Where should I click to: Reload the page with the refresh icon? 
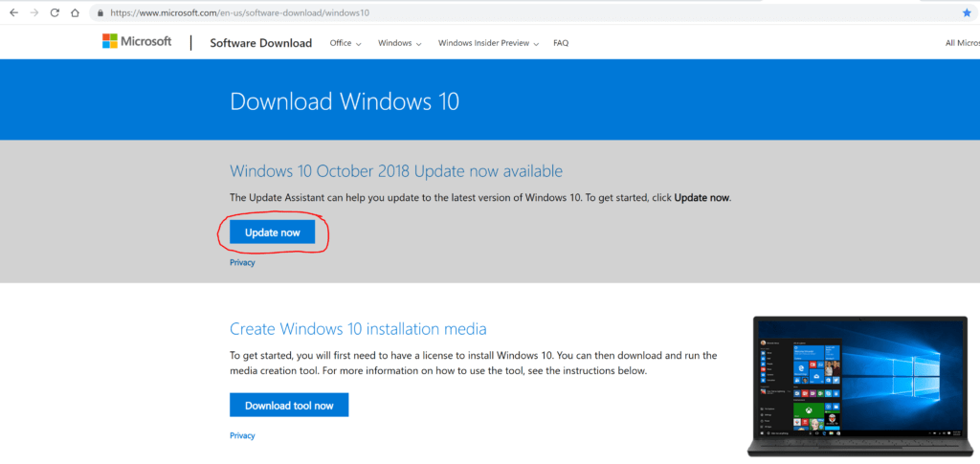tap(55, 12)
